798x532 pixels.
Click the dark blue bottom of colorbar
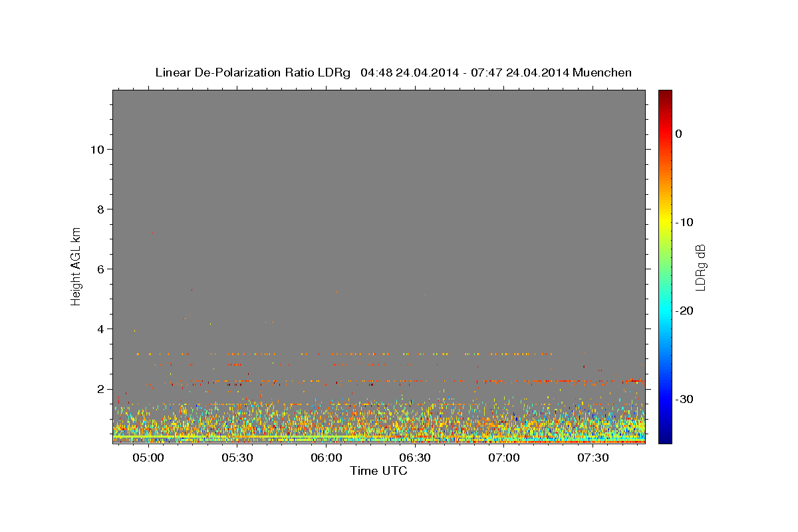click(665, 438)
